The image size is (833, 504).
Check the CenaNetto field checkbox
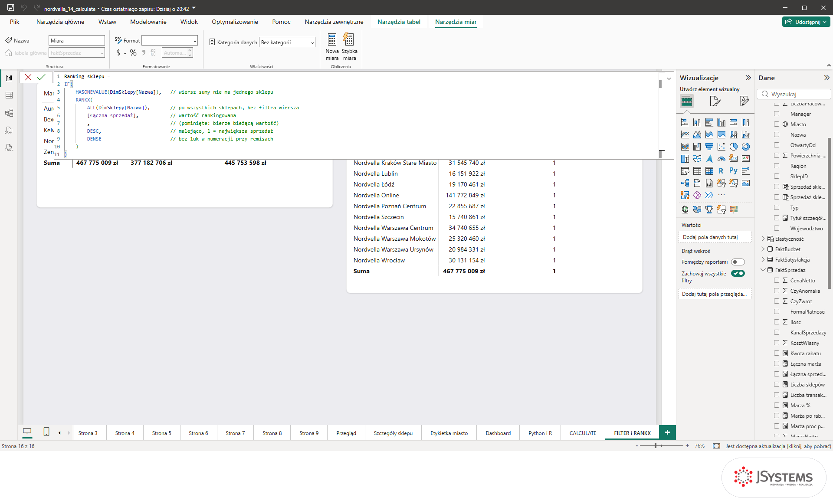pyautogui.click(x=777, y=280)
